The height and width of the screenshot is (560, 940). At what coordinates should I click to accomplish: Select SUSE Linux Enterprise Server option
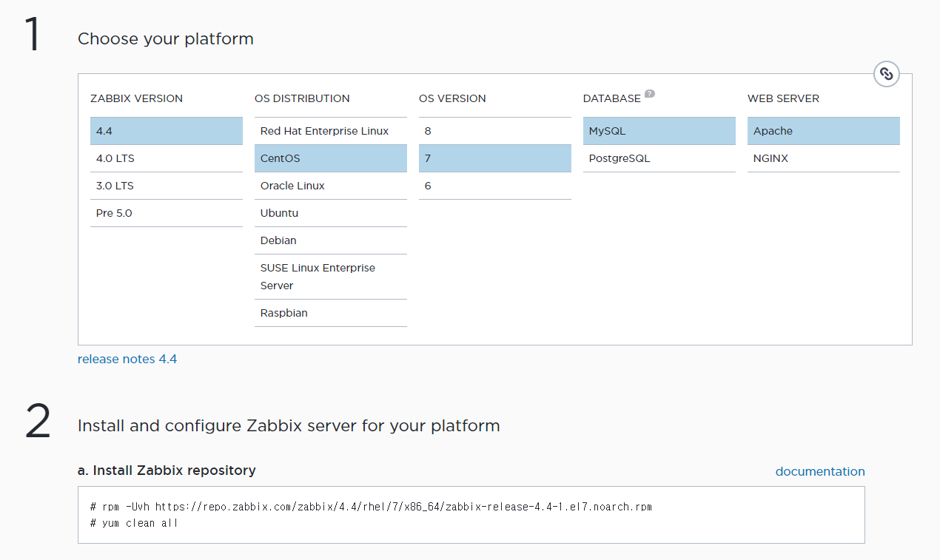point(331,277)
